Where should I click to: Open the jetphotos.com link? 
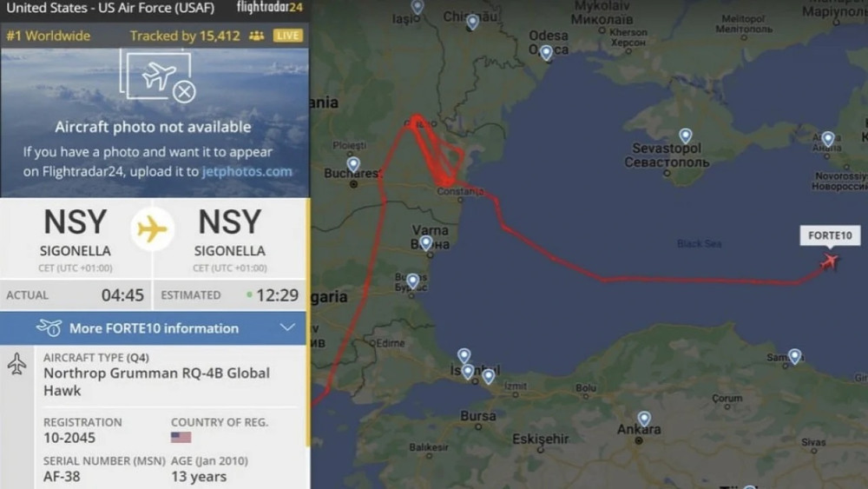pyautogui.click(x=247, y=171)
